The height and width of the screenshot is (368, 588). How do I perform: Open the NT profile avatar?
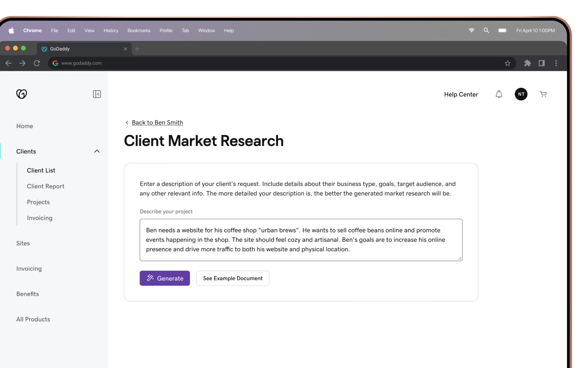pos(521,94)
